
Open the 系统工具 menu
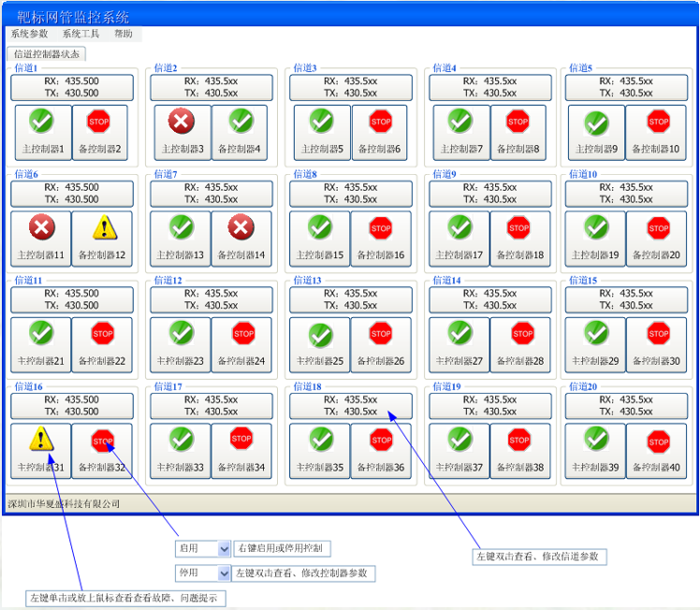point(80,34)
